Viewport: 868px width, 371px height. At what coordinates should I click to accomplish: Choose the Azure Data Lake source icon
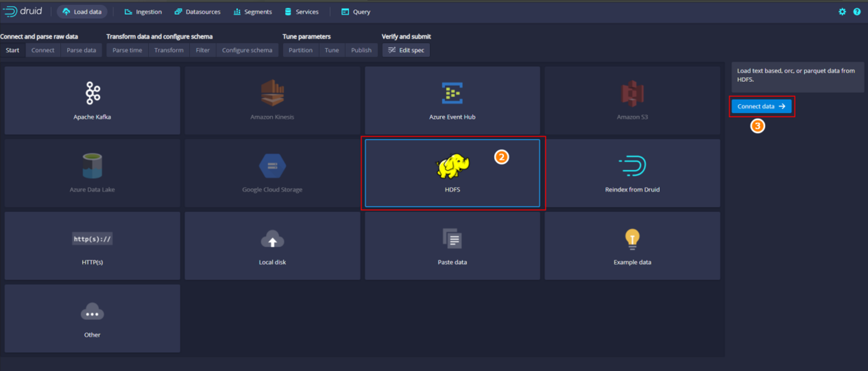(92, 166)
